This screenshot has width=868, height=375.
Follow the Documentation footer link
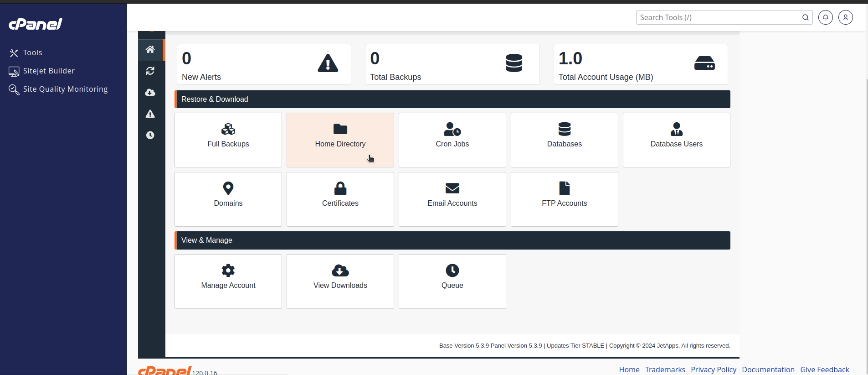768,370
